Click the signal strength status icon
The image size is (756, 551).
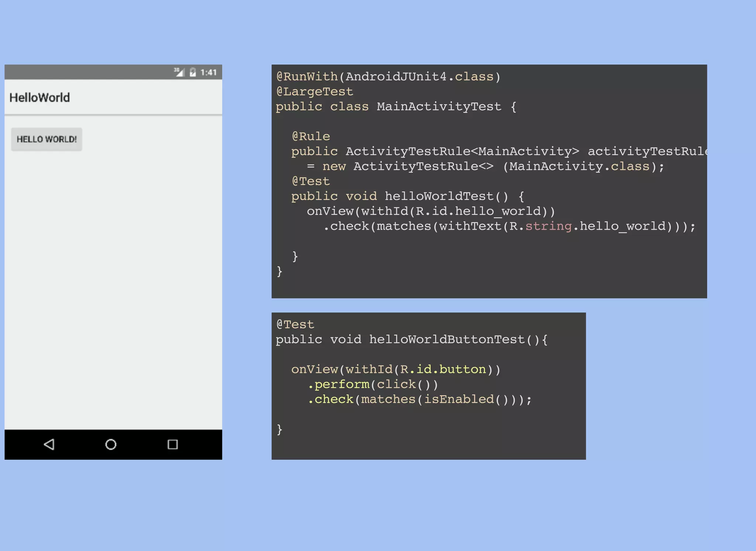click(179, 72)
